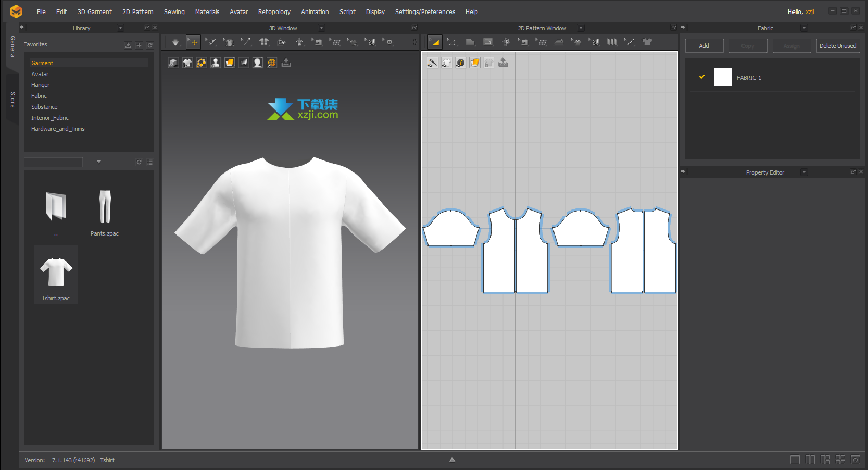Click the Simulate down-arrow icon in 3D toolbar
The image size is (868, 470).
(175, 42)
